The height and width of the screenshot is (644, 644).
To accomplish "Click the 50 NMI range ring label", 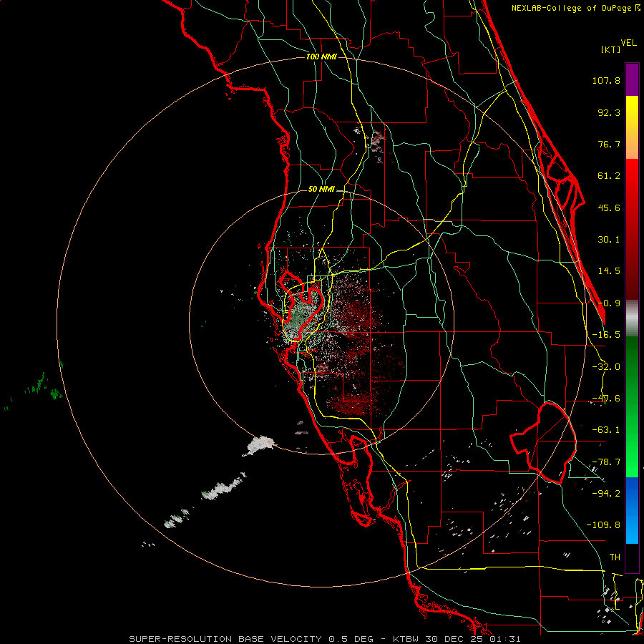I will point(321,190).
